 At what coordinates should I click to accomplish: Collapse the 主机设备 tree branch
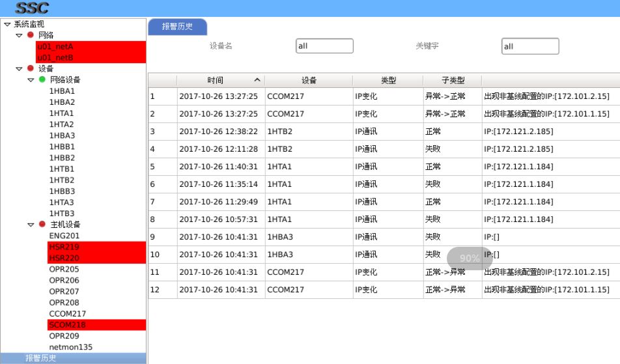coord(31,224)
